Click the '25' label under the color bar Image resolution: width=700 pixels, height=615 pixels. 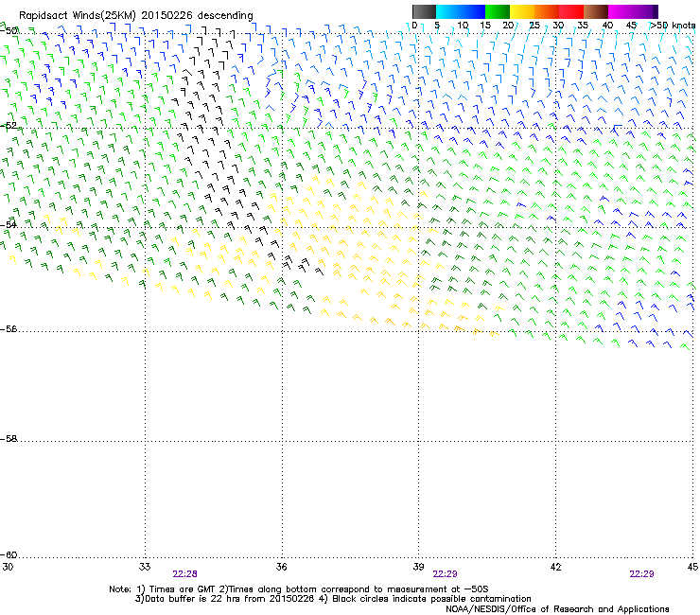point(534,26)
